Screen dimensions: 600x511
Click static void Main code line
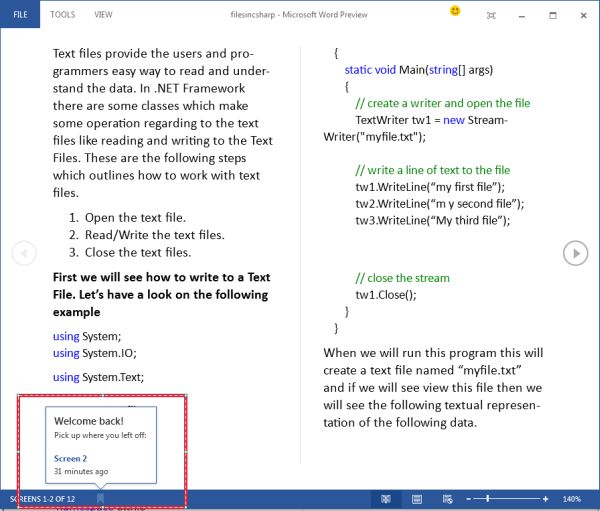coord(419,70)
